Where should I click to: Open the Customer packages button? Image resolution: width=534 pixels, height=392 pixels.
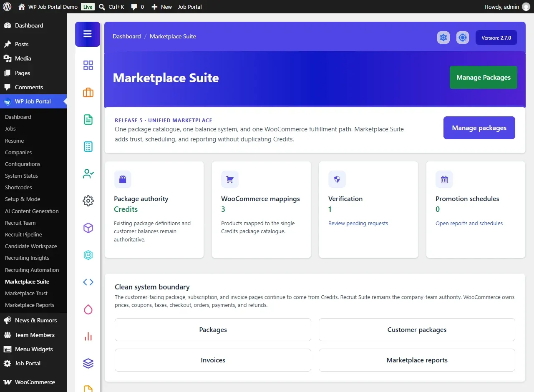point(417,330)
